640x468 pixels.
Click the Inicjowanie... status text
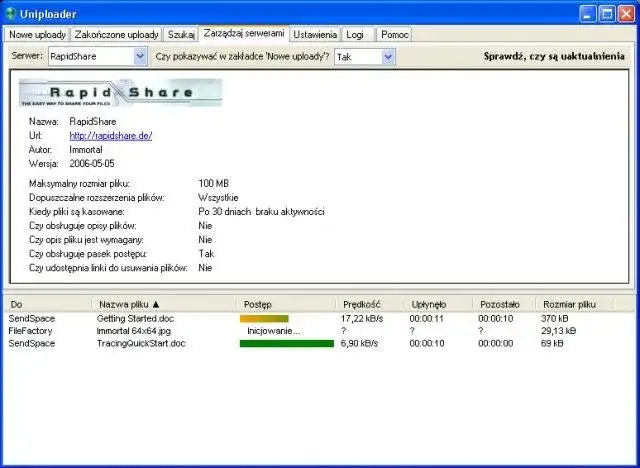273,331
